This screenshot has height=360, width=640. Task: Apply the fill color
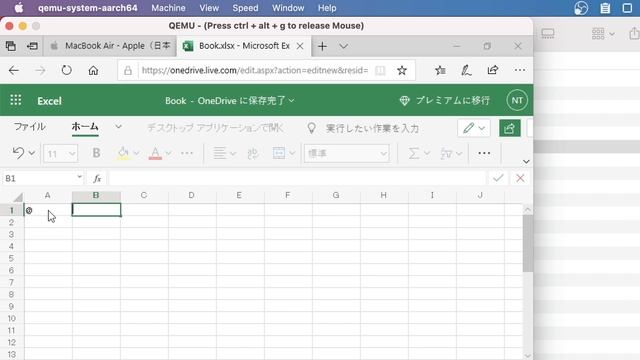pos(123,153)
